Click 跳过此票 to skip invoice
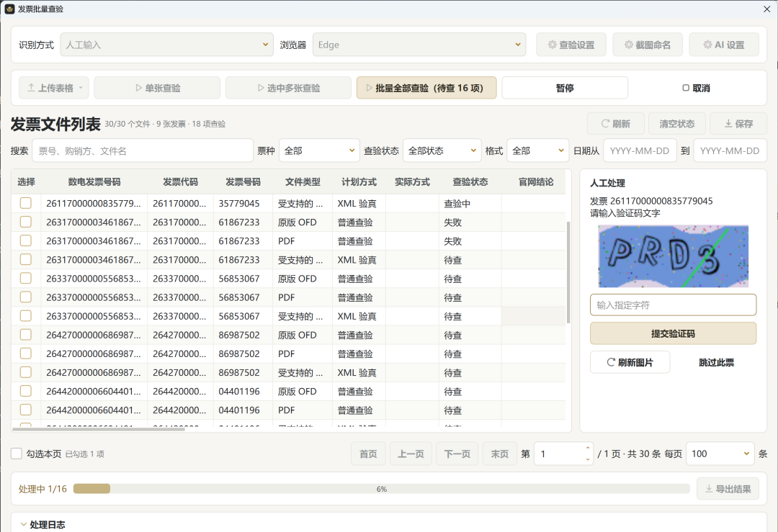 tap(716, 362)
